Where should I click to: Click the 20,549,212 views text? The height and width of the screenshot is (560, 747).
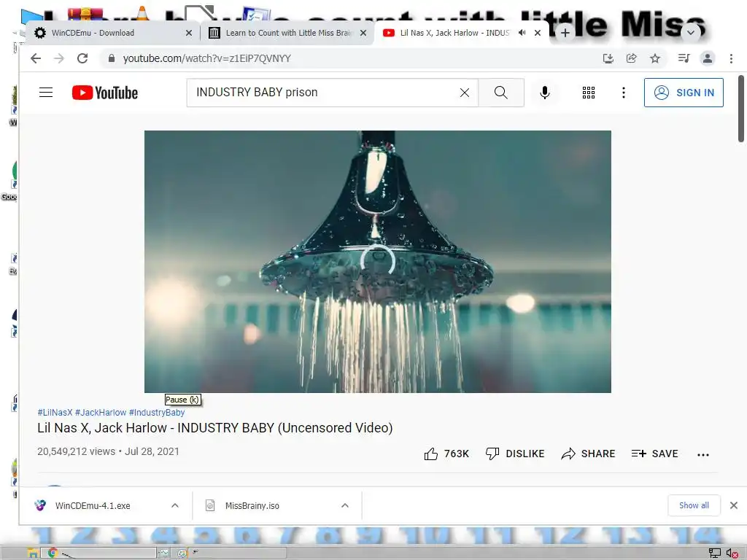pyautogui.click(x=76, y=451)
